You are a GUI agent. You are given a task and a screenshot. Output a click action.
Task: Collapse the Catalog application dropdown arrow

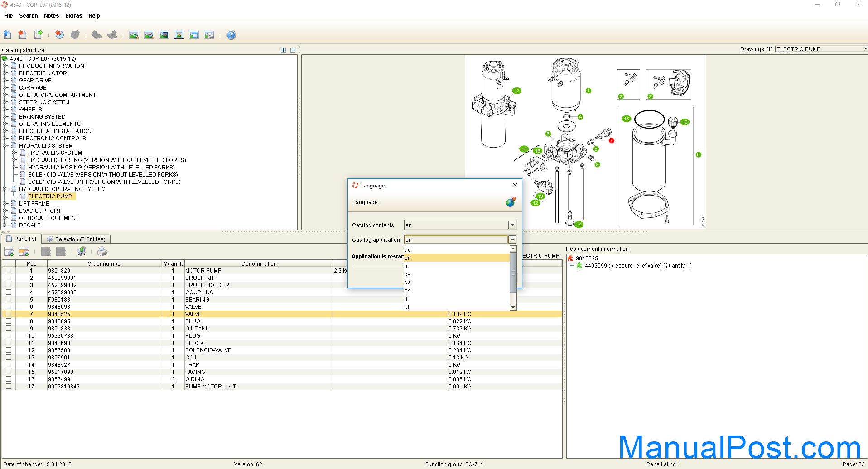pos(512,239)
